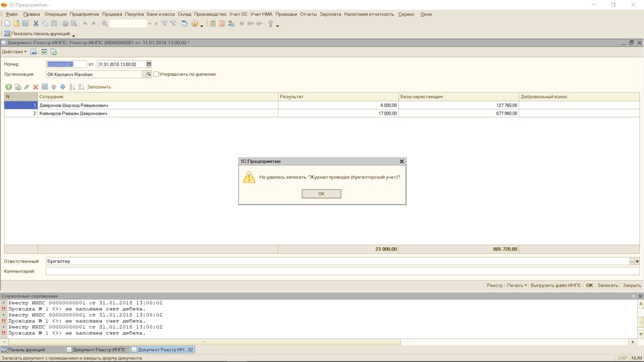Click the tools settings icon in toolbar
The width and height of the screenshot is (644, 362).
tap(270, 24)
